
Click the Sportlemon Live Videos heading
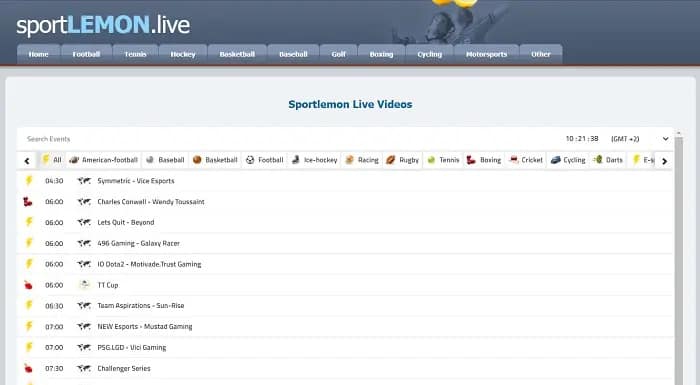[x=350, y=105]
